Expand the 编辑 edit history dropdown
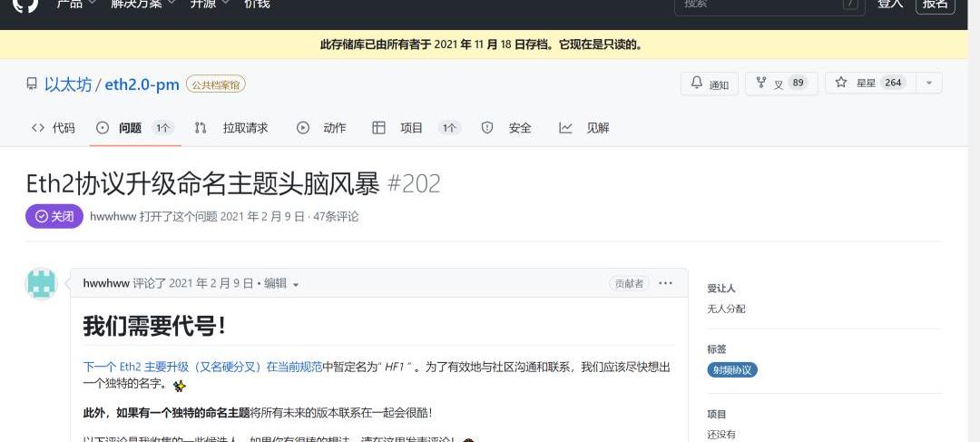Screen dimensions: 980x442 click(281, 283)
